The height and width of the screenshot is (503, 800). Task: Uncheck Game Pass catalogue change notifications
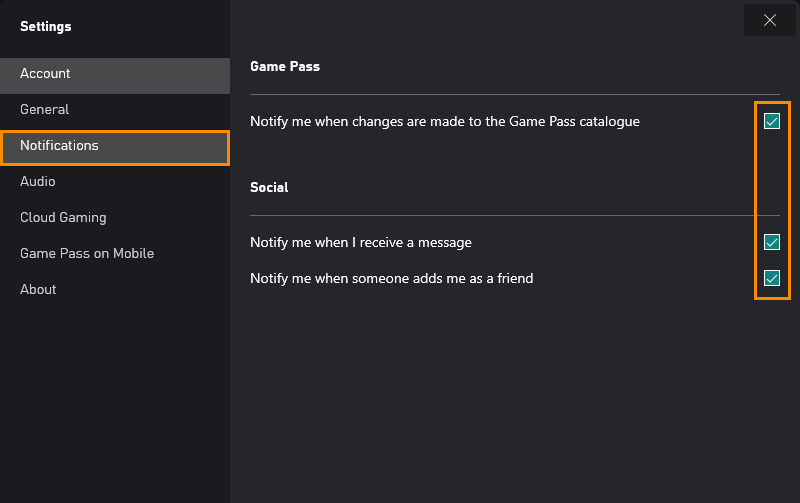click(771, 121)
